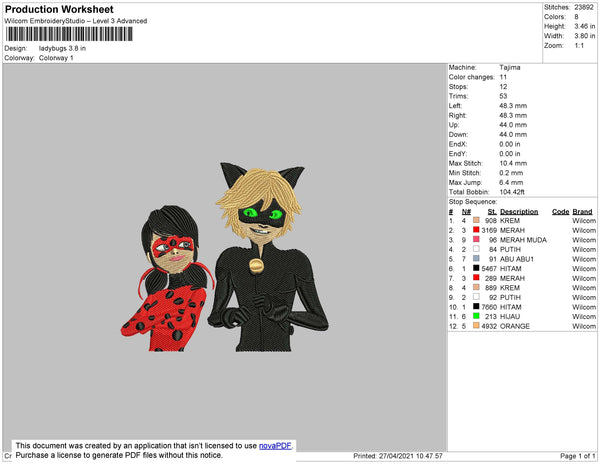This screenshot has height=464, width=600.
Task: Click the 'Code' column header
Action: 560,212
